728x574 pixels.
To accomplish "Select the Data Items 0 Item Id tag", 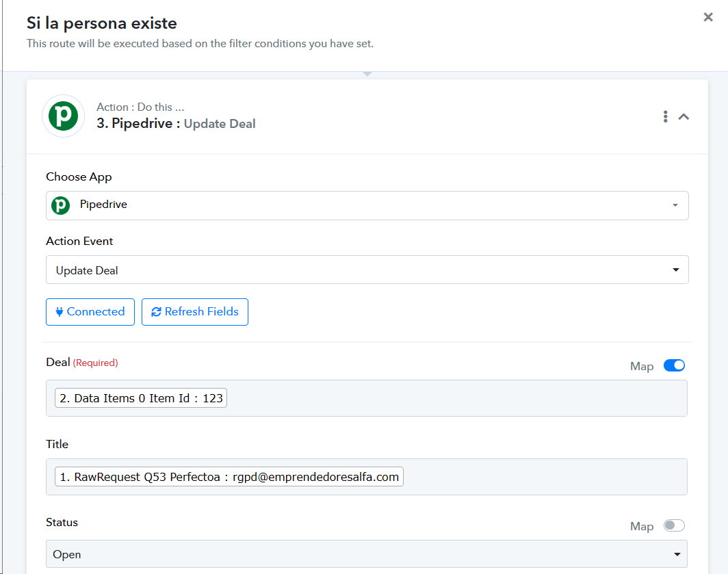I will point(141,398).
